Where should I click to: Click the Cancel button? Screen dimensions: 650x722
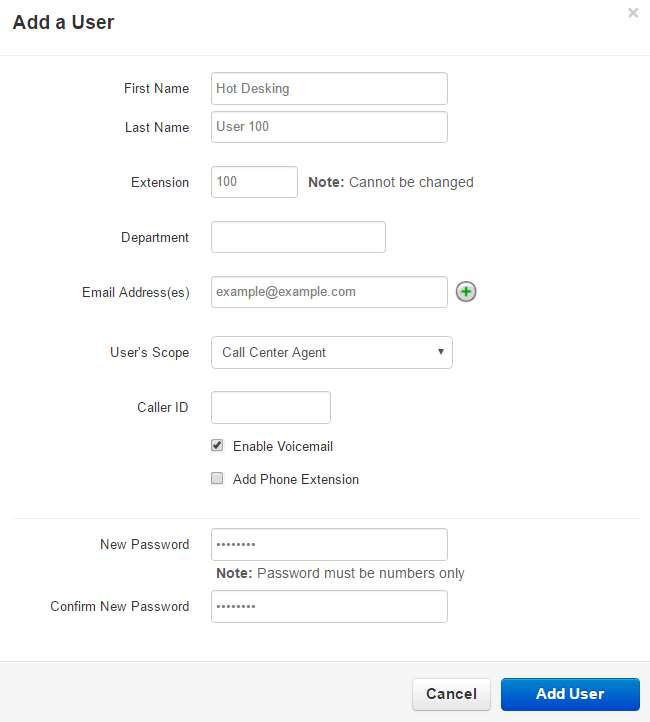click(x=451, y=694)
